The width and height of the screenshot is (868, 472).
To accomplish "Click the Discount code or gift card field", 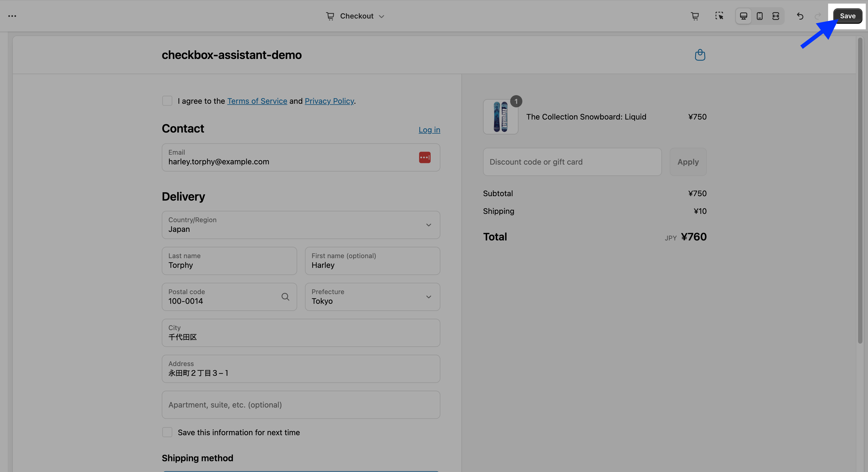I will (x=572, y=162).
